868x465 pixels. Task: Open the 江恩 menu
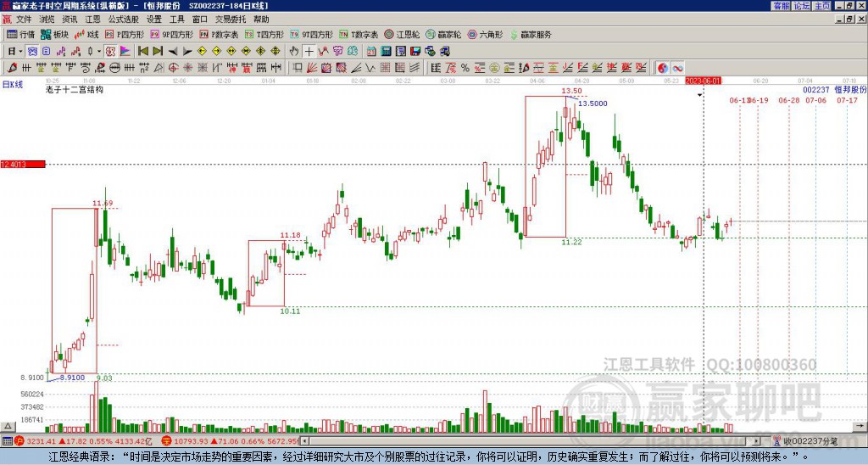93,20
